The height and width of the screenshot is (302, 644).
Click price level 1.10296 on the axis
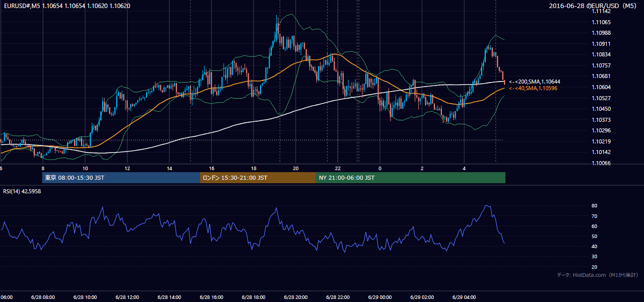pos(602,130)
